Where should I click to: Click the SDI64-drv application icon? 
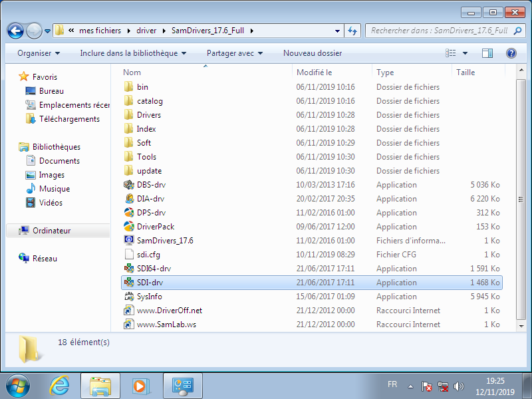(x=129, y=269)
